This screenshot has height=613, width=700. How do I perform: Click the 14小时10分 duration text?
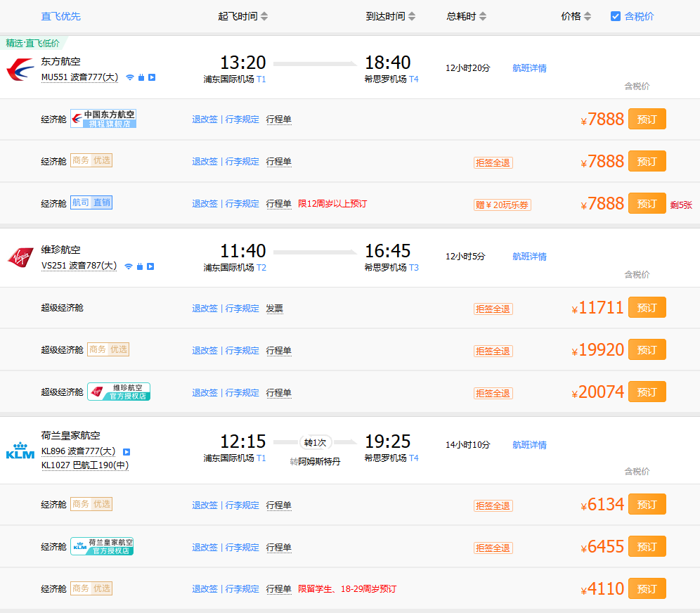tap(468, 445)
